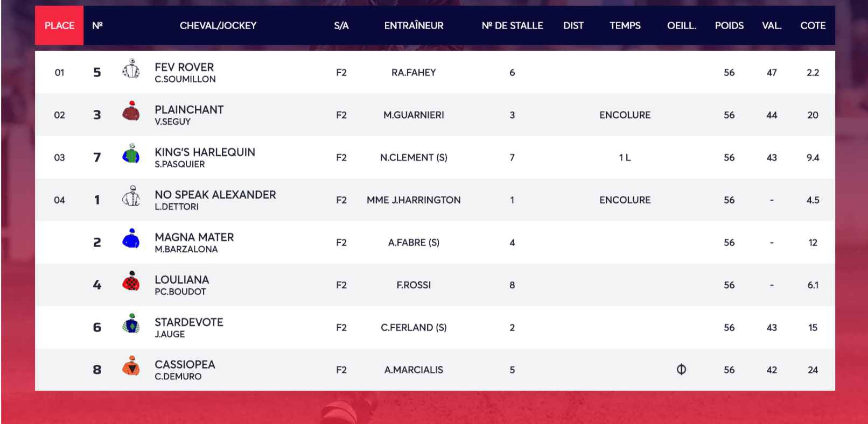Click the CHEVAL/JOCKEY column header
Screen dimensions: 868x424
(x=218, y=25)
